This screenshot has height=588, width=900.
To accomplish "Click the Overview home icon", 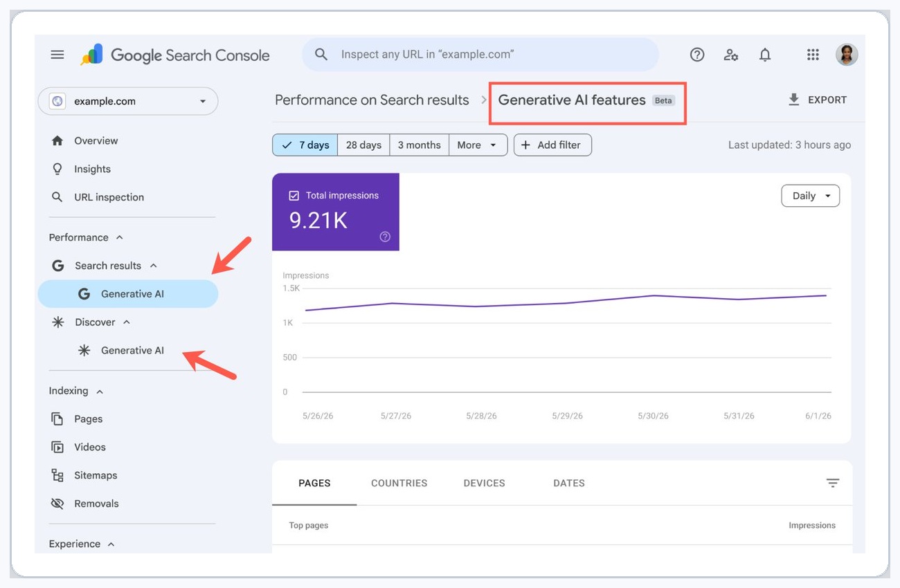I will 57,140.
